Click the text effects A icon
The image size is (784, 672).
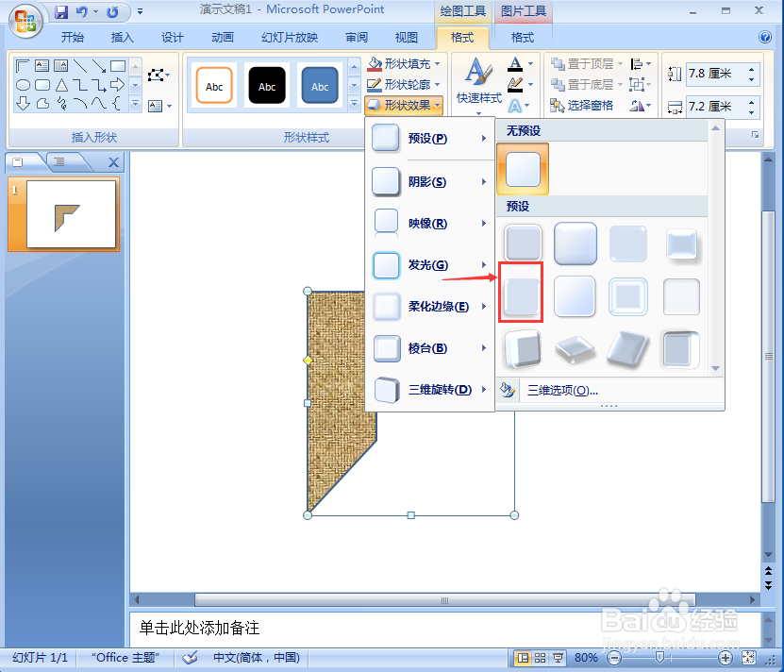515,106
